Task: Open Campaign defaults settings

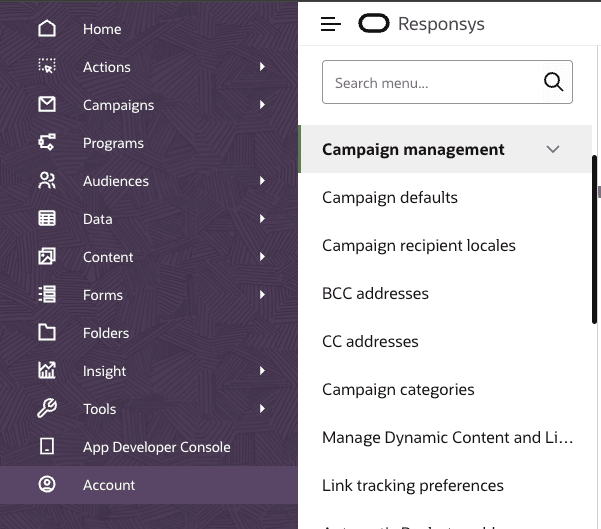Action: click(389, 198)
